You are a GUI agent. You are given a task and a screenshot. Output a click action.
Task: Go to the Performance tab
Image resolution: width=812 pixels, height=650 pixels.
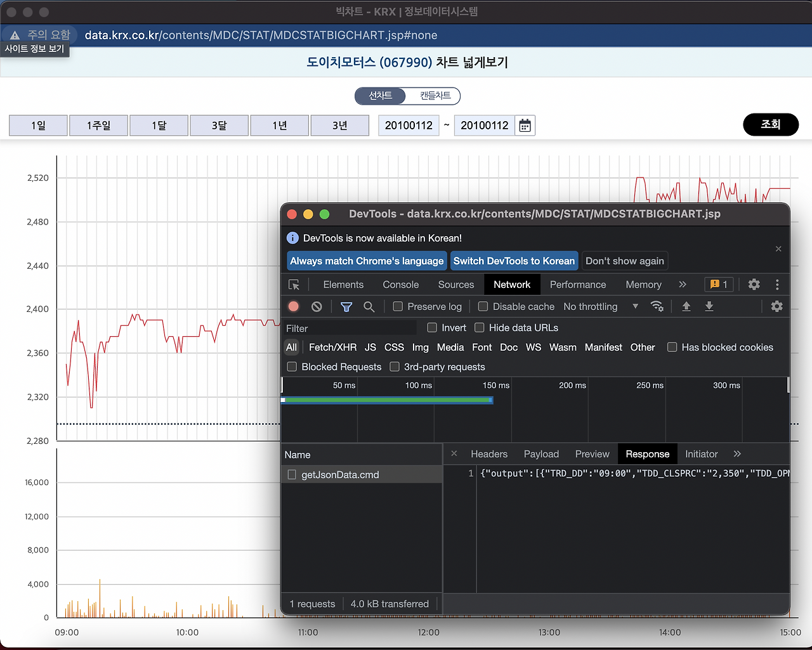[578, 285]
